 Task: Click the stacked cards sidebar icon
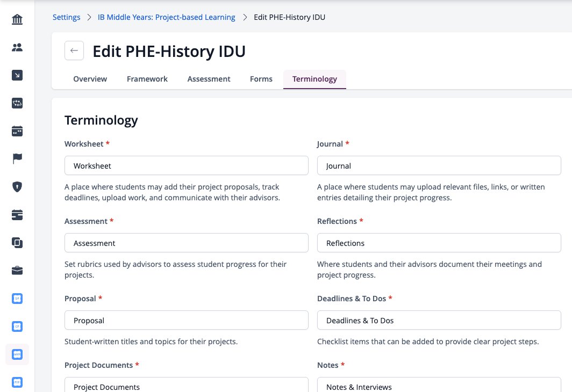pyautogui.click(x=17, y=215)
